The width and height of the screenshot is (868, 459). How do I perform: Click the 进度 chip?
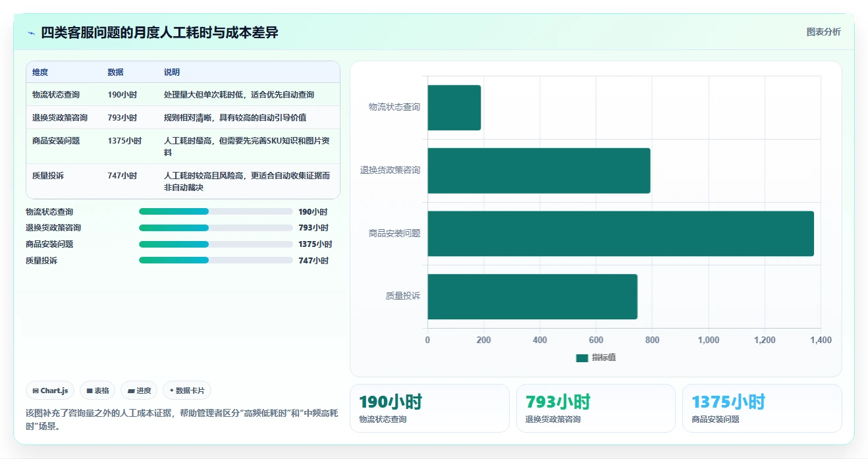click(139, 391)
